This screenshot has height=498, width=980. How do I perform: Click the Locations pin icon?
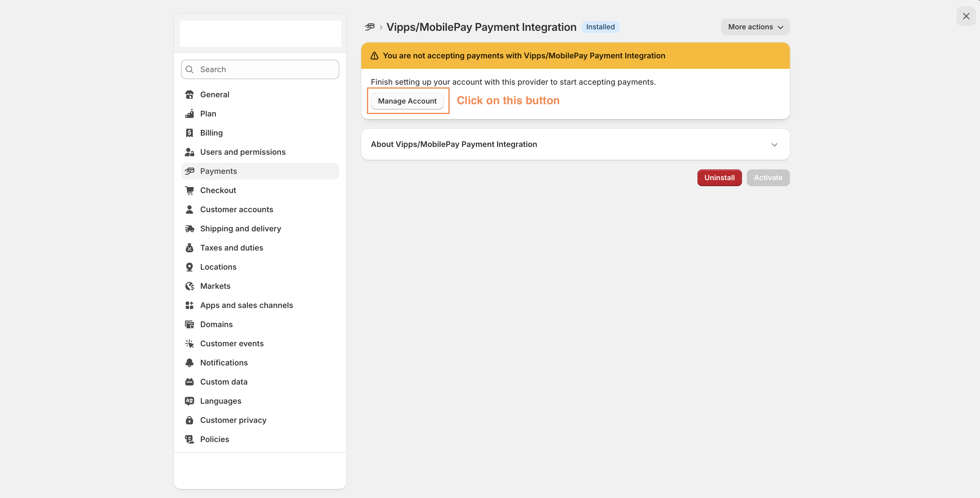click(x=189, y=267)
